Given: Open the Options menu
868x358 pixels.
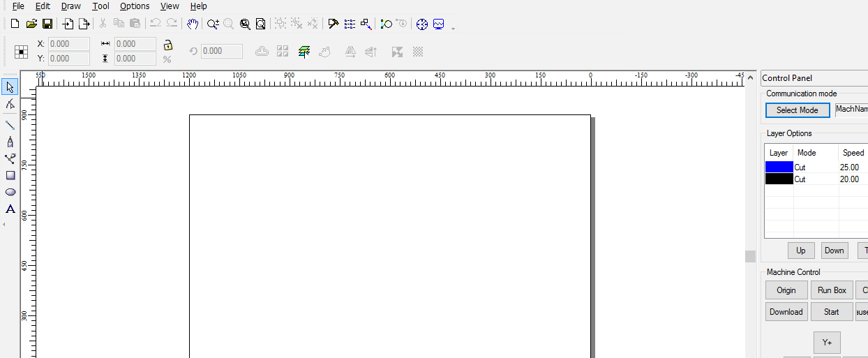Looking at the screenshot, I should pos(134,6).
